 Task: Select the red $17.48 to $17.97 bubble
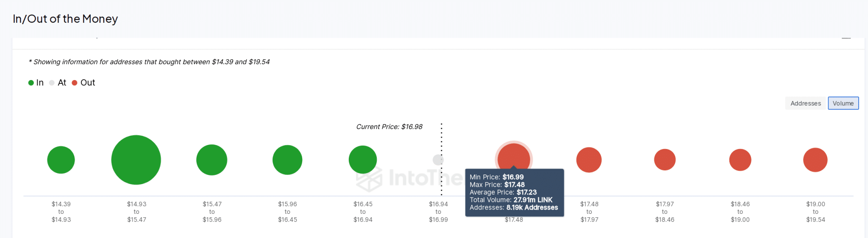pos(589,160)
